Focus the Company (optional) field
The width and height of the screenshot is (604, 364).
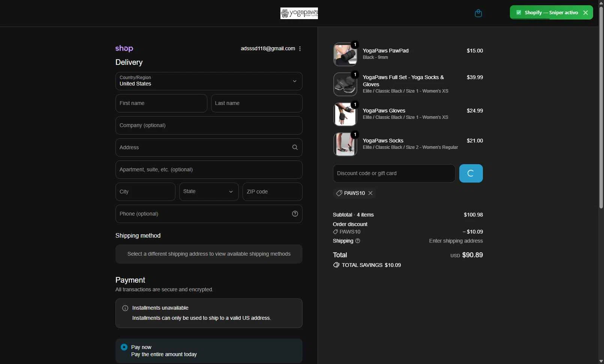pos(209,125)
